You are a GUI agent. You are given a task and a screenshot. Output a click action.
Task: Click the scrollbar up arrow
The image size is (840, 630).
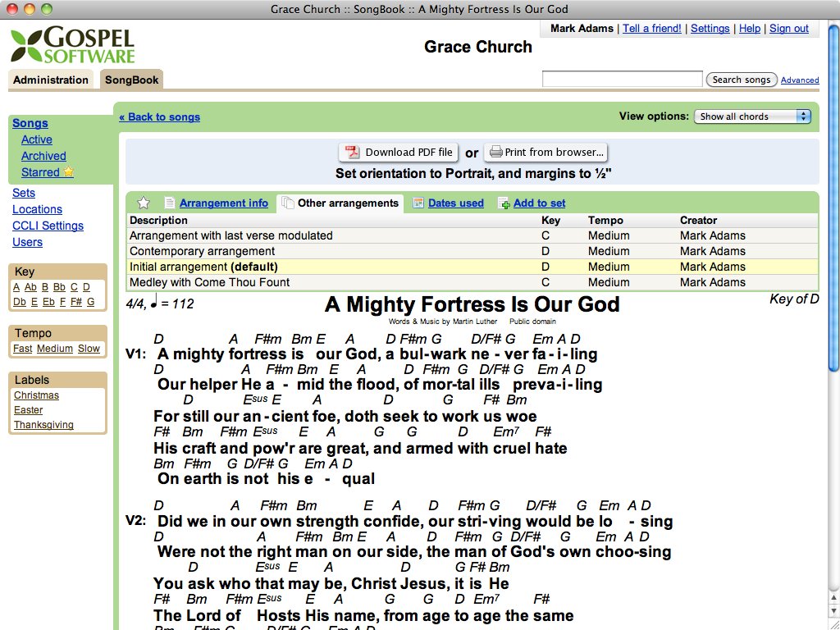click(x=833, y=597)
